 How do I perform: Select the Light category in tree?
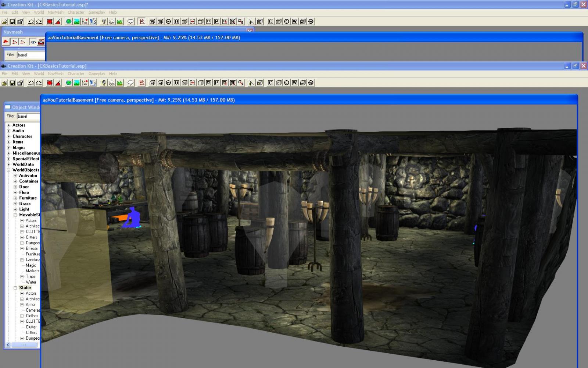24,209
